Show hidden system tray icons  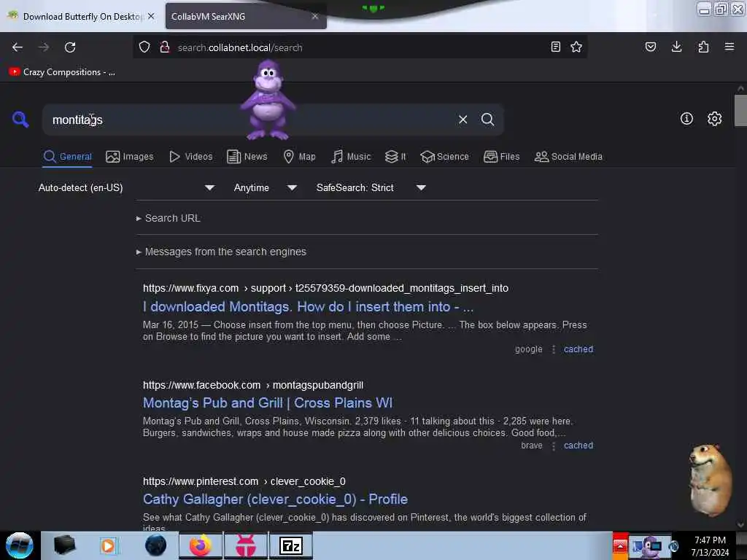tap(620, 545)
